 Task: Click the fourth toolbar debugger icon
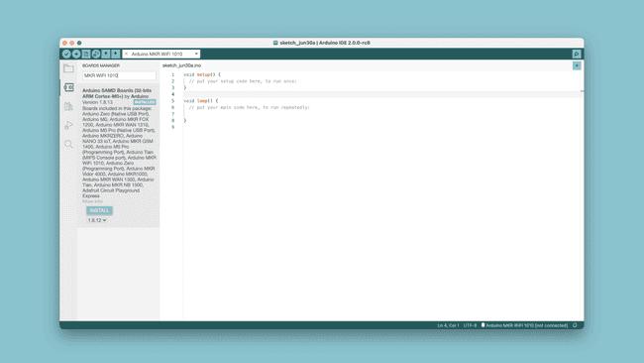coord(96,54)
